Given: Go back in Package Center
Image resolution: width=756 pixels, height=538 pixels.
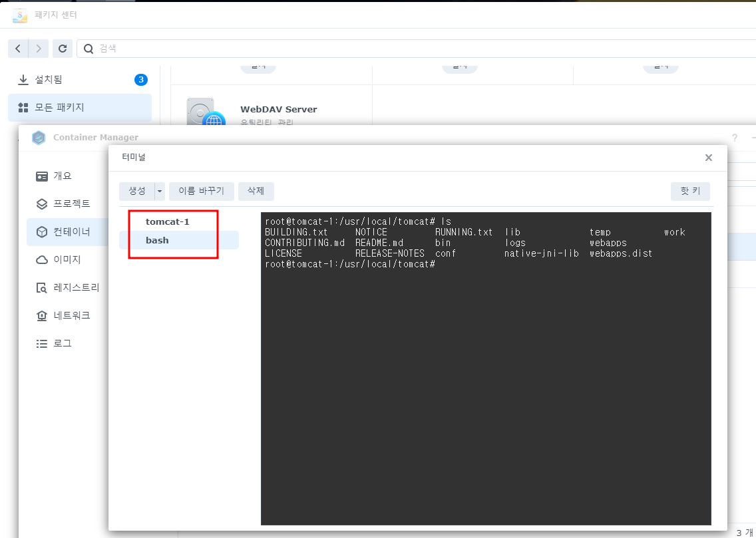Looking at the screenshot, I should (x=18, y=49).
